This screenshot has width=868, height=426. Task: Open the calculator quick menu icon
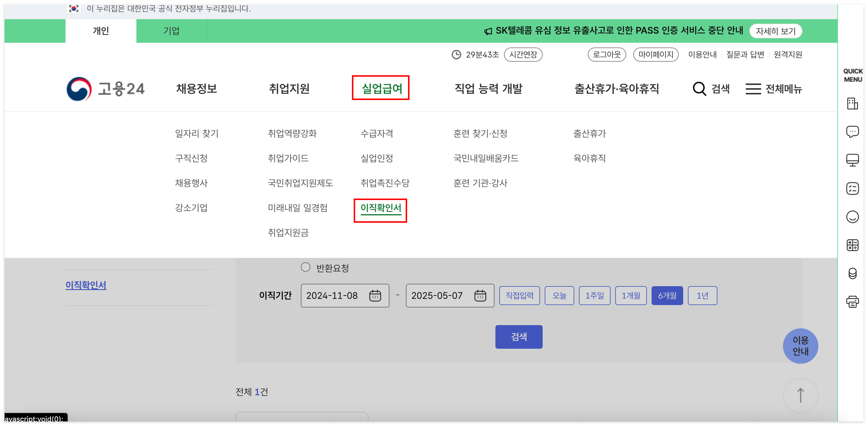(x=852, y=245)
